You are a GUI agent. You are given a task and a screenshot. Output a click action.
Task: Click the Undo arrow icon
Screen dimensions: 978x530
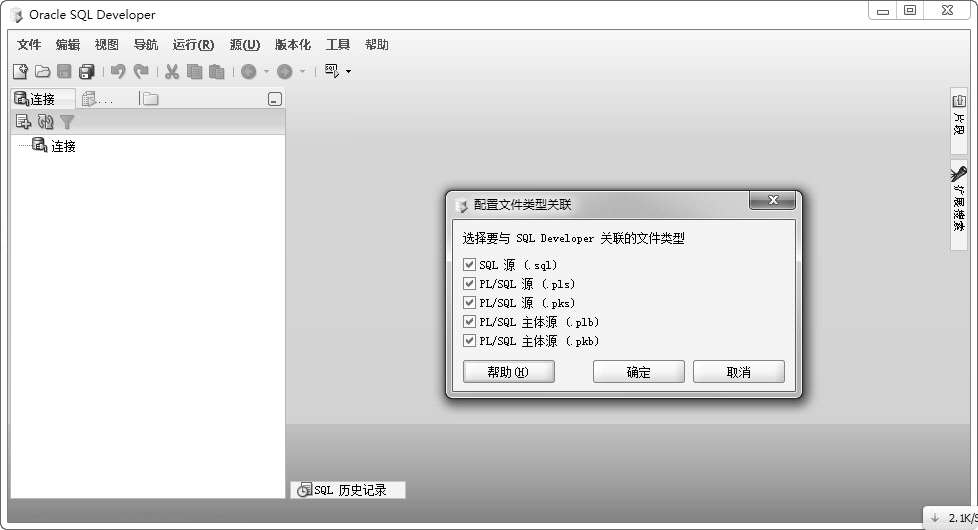(118, 71)
